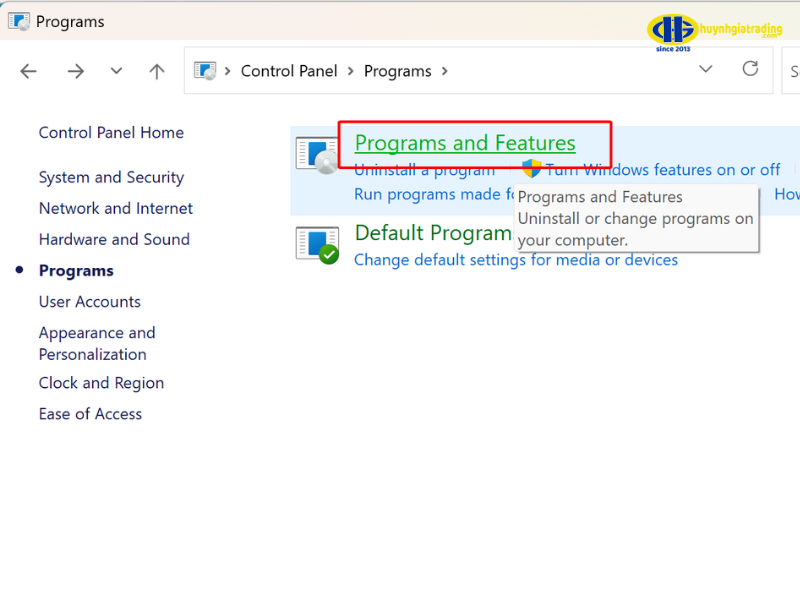800x600 pixels.
Task: Open Hardware and Sound category
Action: pos(114,239)
